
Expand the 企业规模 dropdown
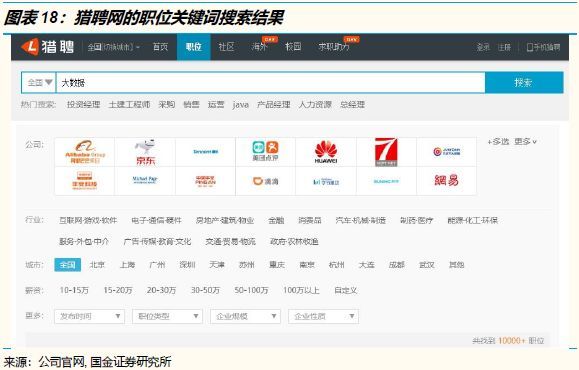245,316
